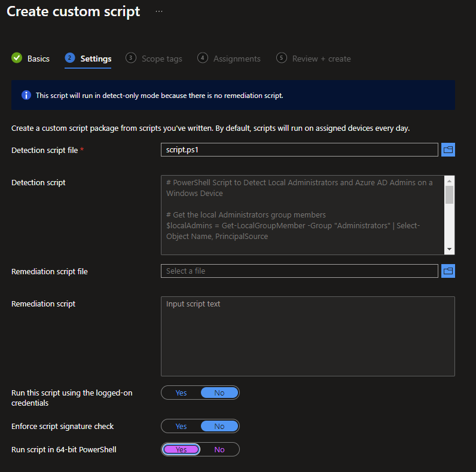Click the detection script scrollbar thumb

449,195
